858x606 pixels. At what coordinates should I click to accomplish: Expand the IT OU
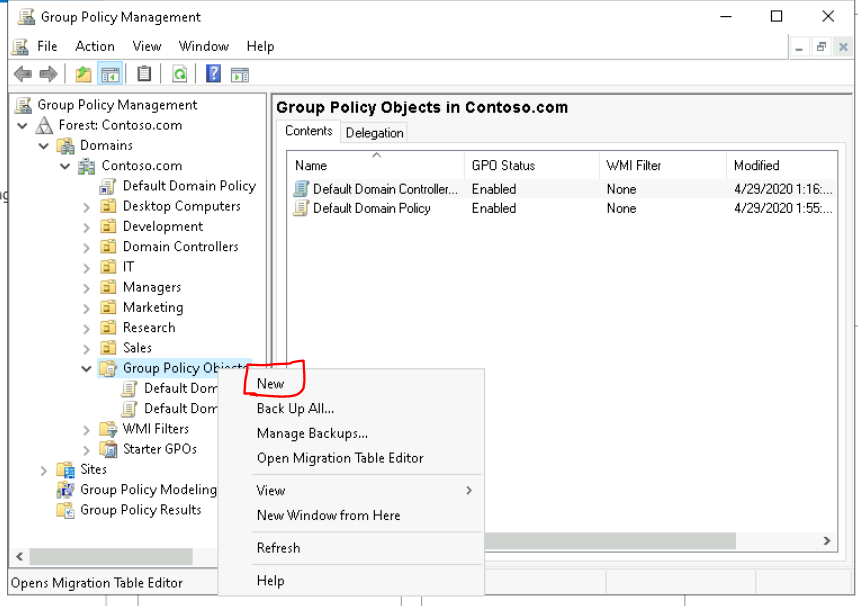click(x=86, y=268)
